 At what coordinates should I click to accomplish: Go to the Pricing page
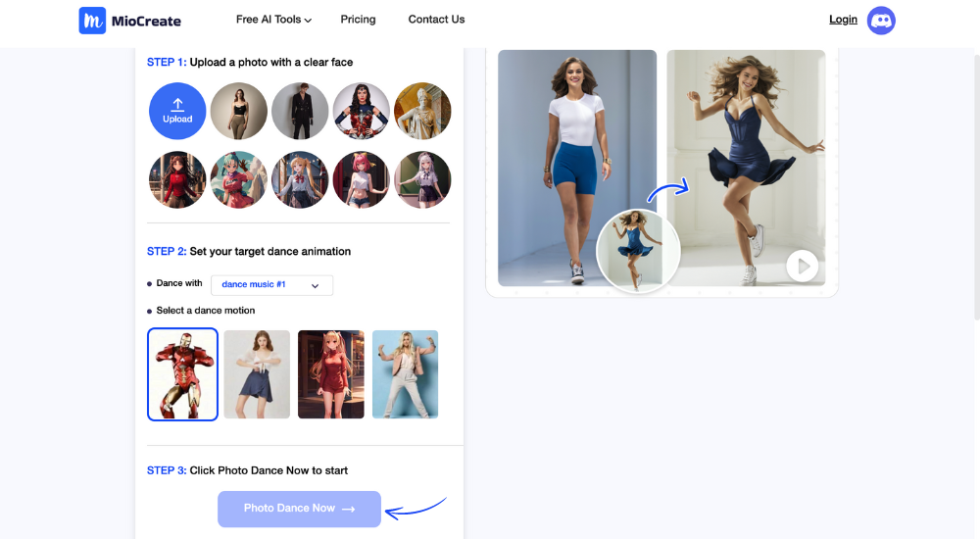[358, 20]
